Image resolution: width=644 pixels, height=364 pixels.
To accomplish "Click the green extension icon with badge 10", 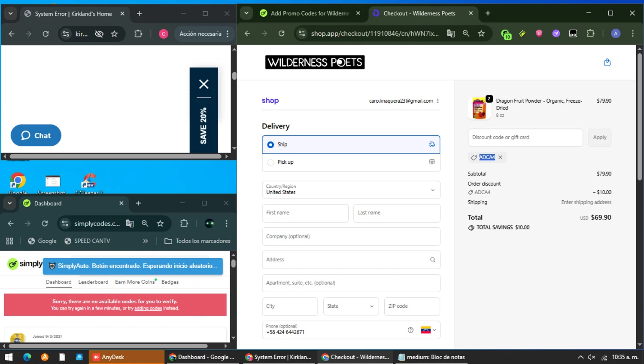I will click(x=506, y=34).
